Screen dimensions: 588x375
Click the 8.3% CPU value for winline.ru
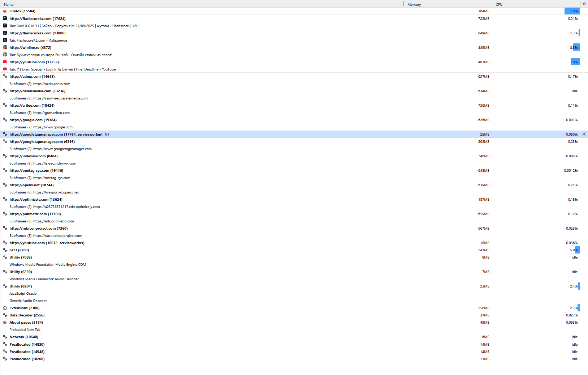tap(574, 47)
